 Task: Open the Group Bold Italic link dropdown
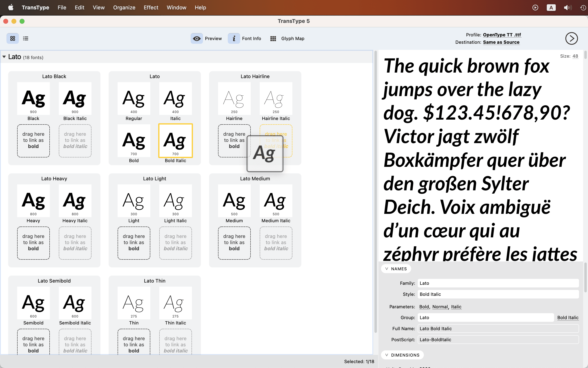click(568, 317)
